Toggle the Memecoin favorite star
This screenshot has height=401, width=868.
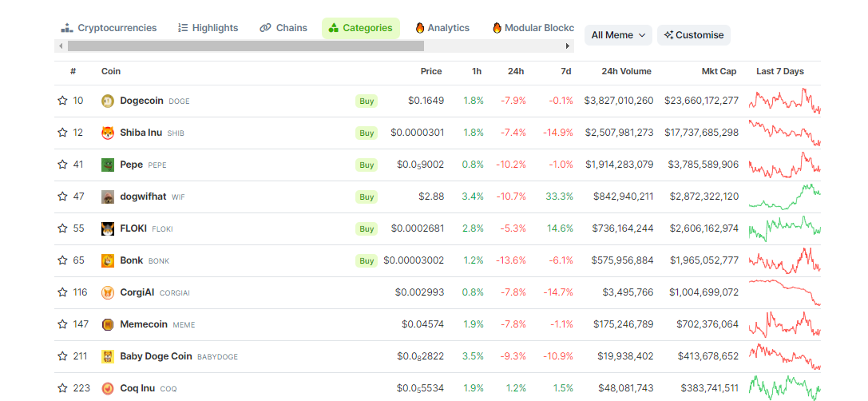[x=62, y=324]
